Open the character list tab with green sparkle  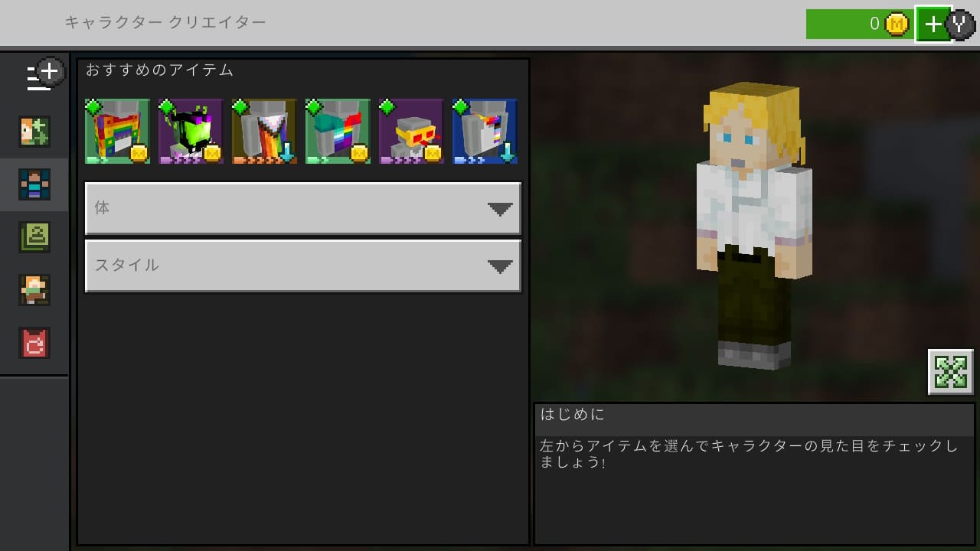34,132
